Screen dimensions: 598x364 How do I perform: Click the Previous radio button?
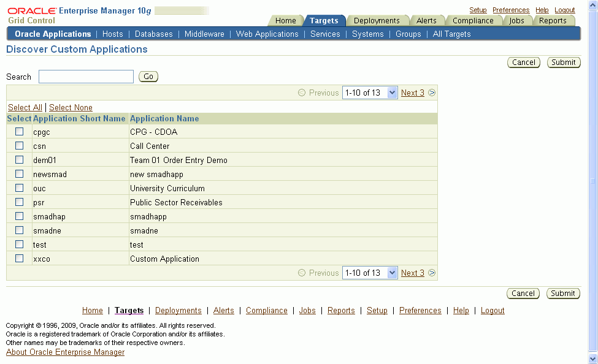(301, 93)
